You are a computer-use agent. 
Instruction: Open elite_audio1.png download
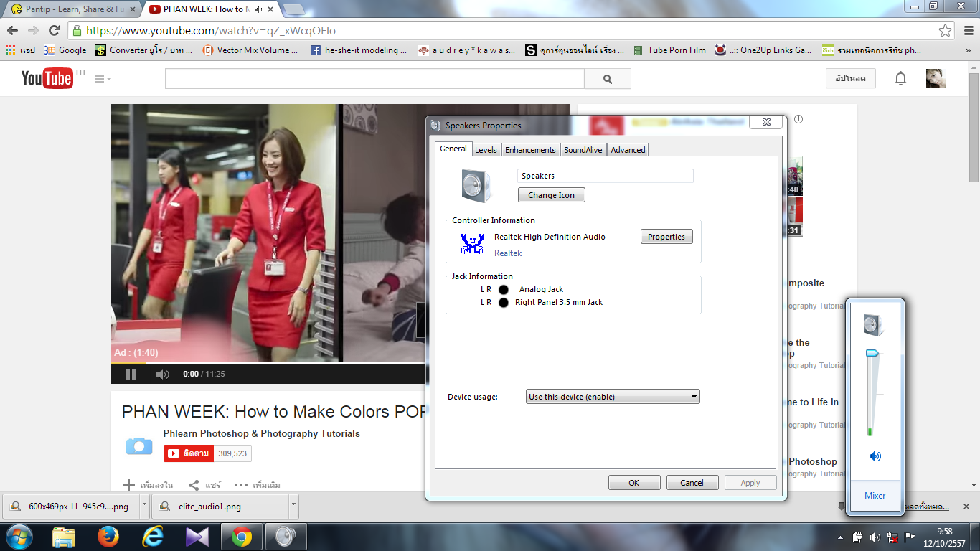pos(219,506)
